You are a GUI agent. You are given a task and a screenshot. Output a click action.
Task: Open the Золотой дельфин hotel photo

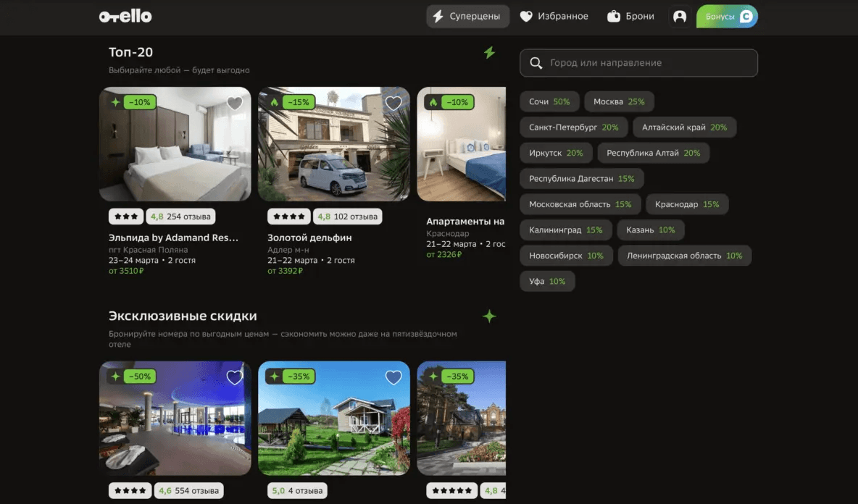point(334,144)
